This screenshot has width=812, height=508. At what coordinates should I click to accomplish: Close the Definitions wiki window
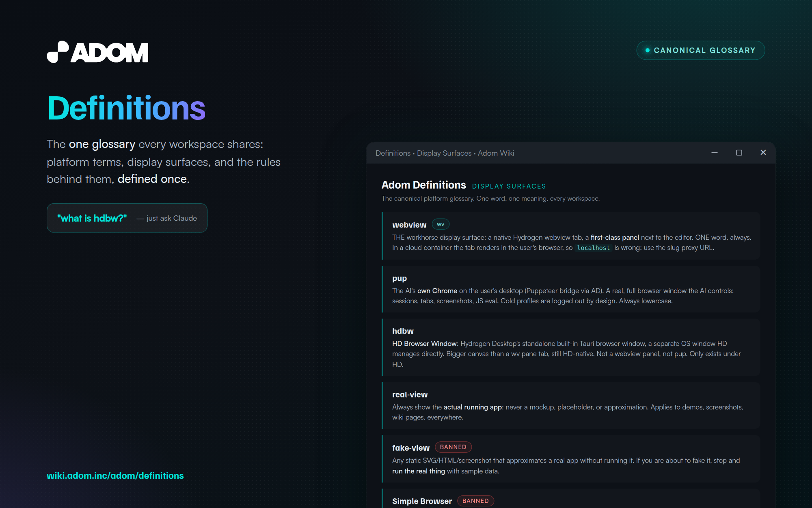pyautogui.click(x=763, y=152)
